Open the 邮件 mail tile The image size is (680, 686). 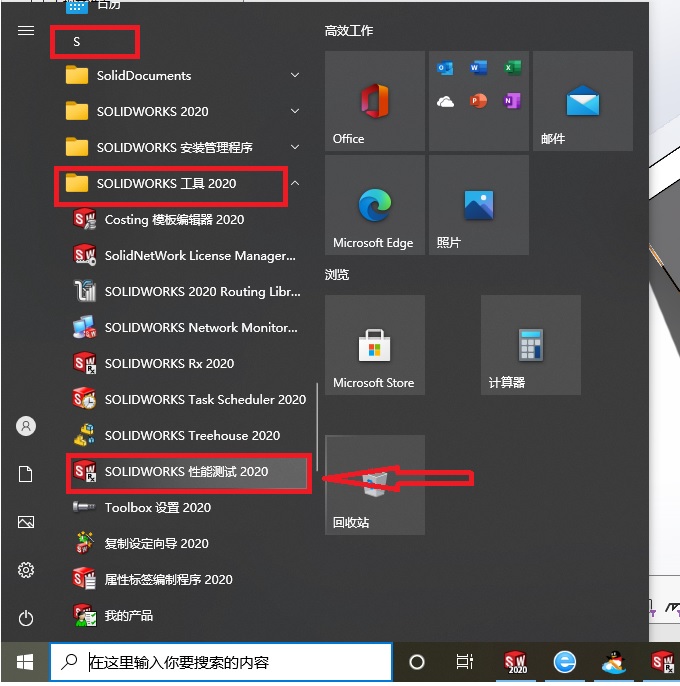583,101
